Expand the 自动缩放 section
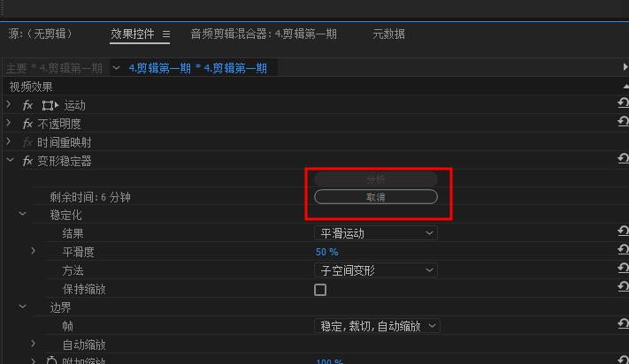This screenshot has width=629, height=364. [34, 344]
